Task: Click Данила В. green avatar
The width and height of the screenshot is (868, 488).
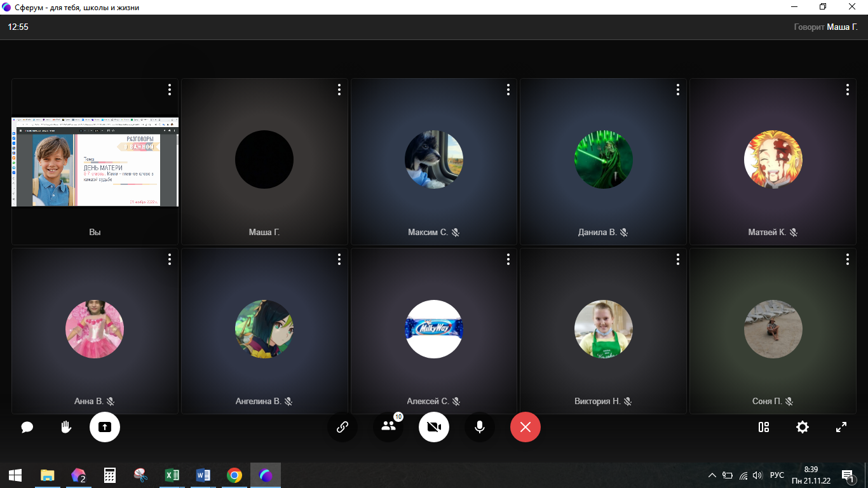Action: coord(604,159)
